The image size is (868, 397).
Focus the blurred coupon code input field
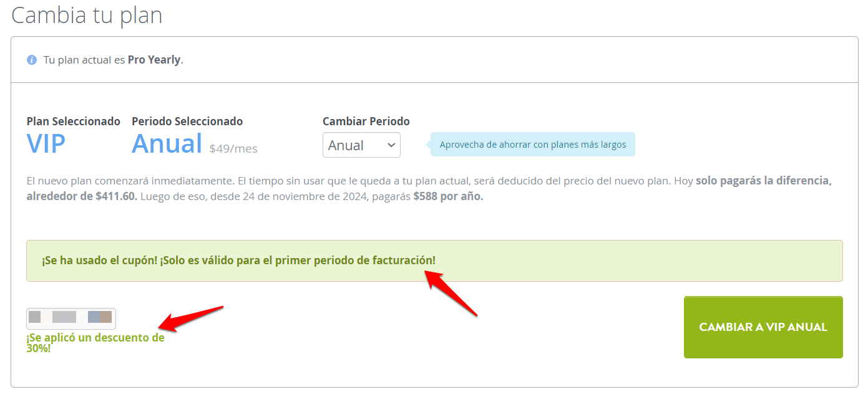[71, 318]
